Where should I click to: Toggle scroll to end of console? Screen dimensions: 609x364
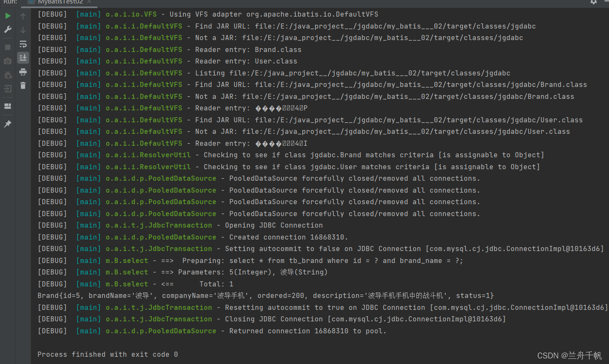(23, 58)
